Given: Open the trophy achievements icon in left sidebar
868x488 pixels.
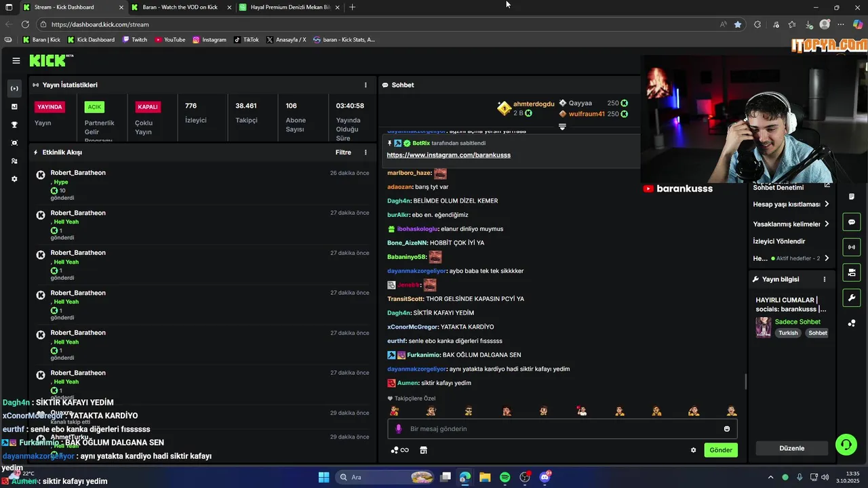Looking at the screenshot, I should click(x=14, y=125).
